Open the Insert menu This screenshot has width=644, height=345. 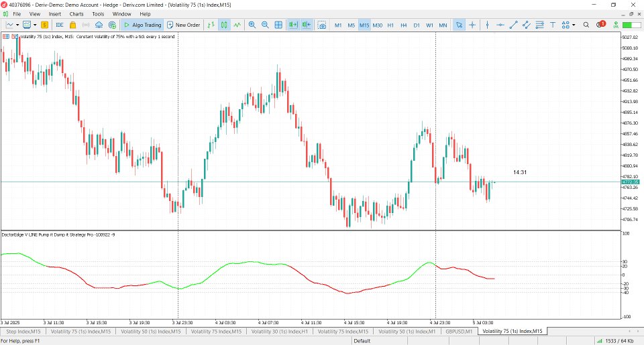coord(54,14)
